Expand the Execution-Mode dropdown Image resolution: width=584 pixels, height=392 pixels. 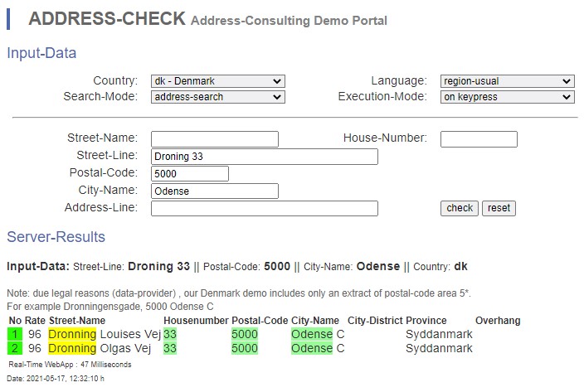point(507,97)
